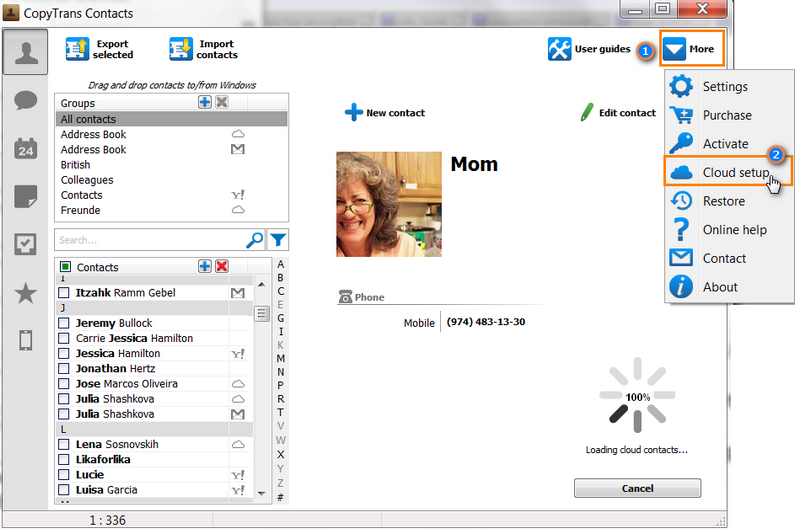Image resolution: width=795 pixels, height=529 pixels.
Task: Choose Contact in More menu
Action: tap(729, 258)
